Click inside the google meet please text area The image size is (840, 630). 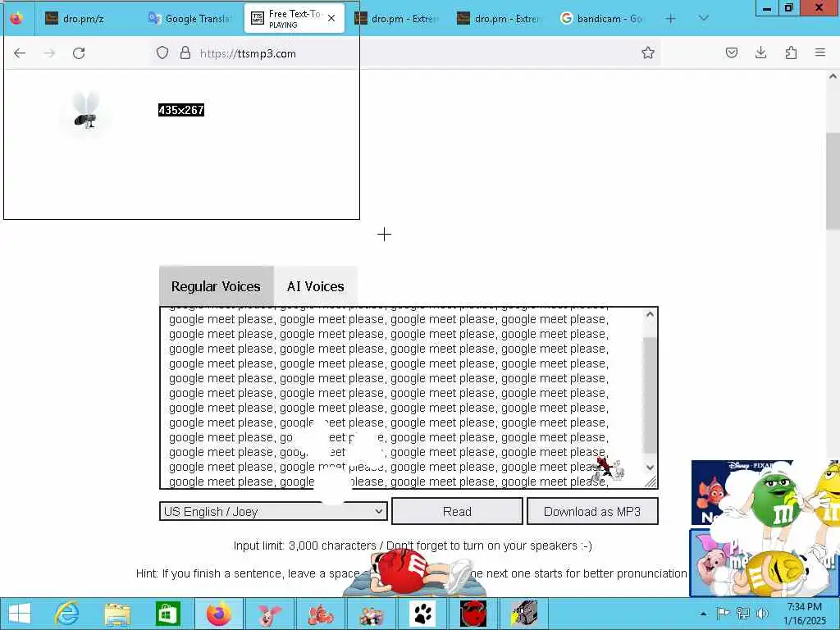(402, 398)
